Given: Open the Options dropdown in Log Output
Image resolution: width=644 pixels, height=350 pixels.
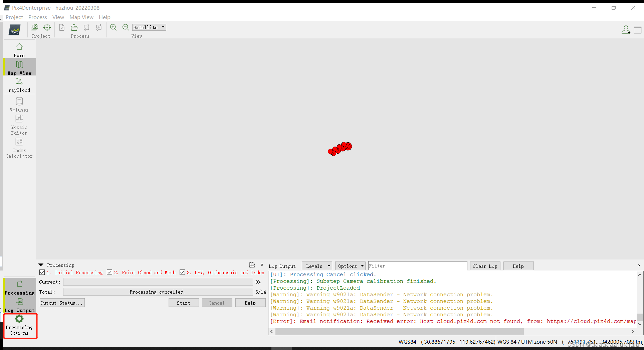Looking at the screenshot, I should point(350,266).
